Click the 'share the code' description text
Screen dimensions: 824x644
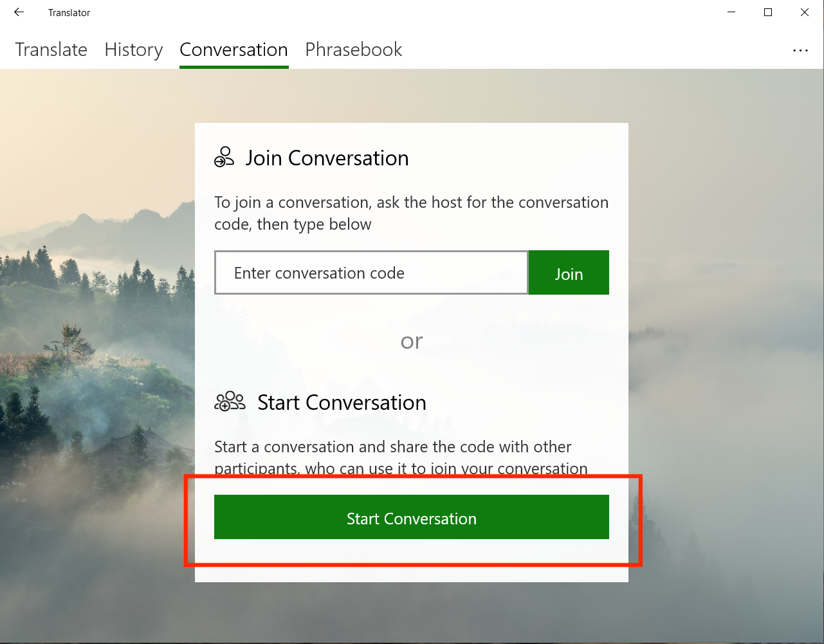pos(400,457)
